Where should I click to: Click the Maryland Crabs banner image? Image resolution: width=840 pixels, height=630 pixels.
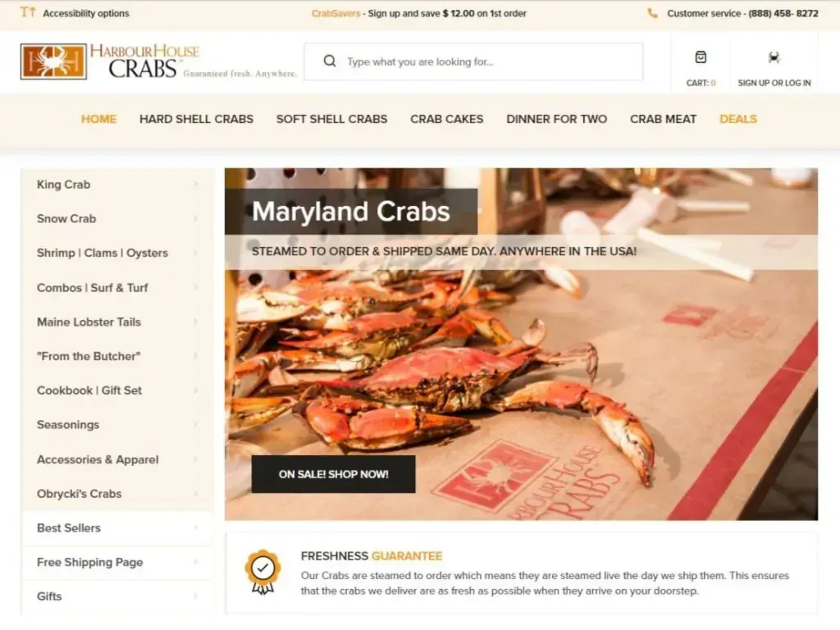pyautogui.click(x=521, y=344)
